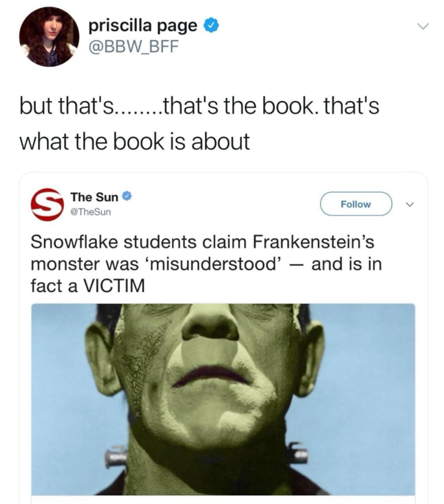Open The Sun's red S logo avatar
This screenshot has height=504, width=444.
47,204
